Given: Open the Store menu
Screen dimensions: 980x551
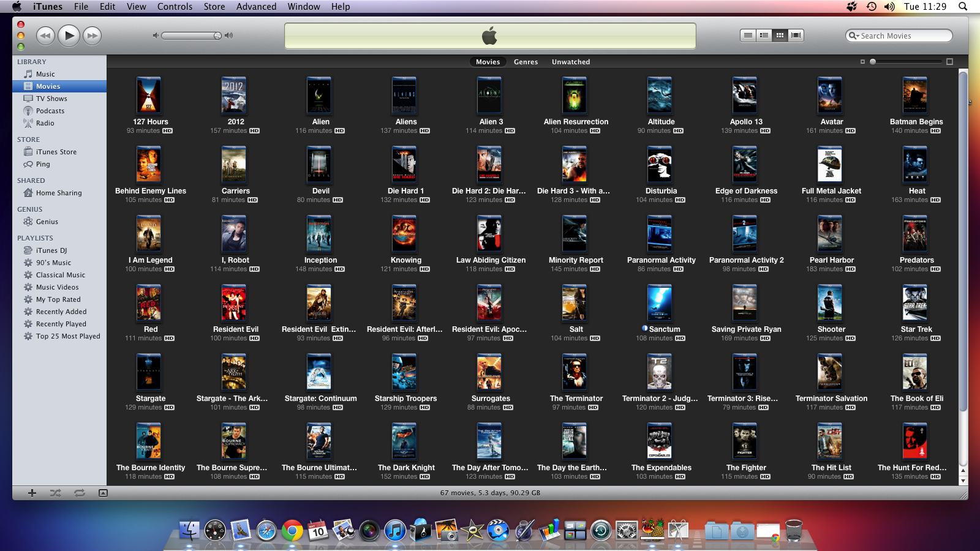Looking at the screenshot, I should [214, 7].
